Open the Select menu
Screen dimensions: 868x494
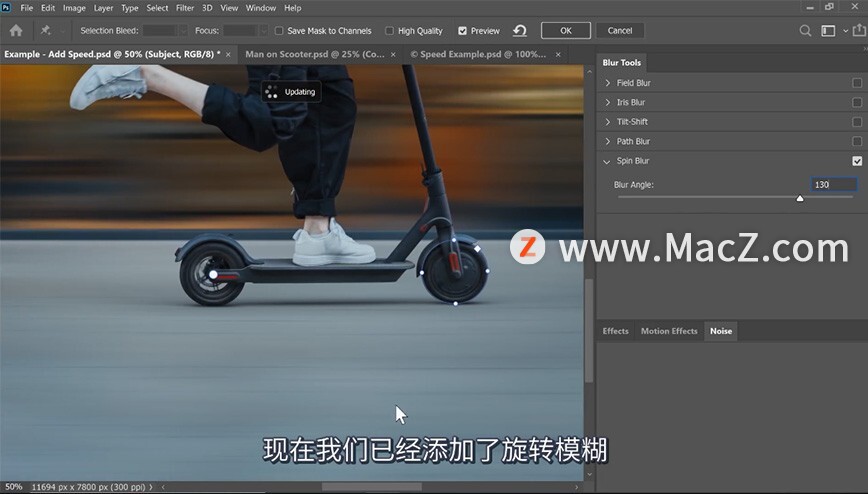[x=157, y=8]
